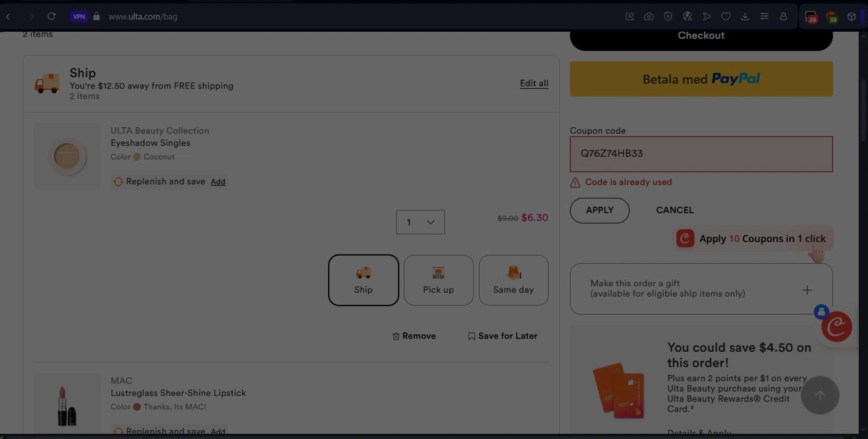Click the scroll-to-top arrow button
Viewport: 868px width, 439px height.
820,395
